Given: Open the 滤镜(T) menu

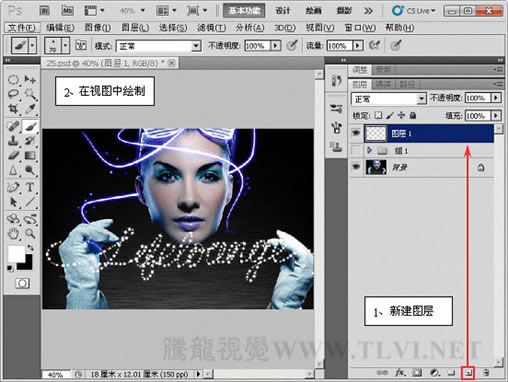Looking at the screenshot, I should (211, 27).
